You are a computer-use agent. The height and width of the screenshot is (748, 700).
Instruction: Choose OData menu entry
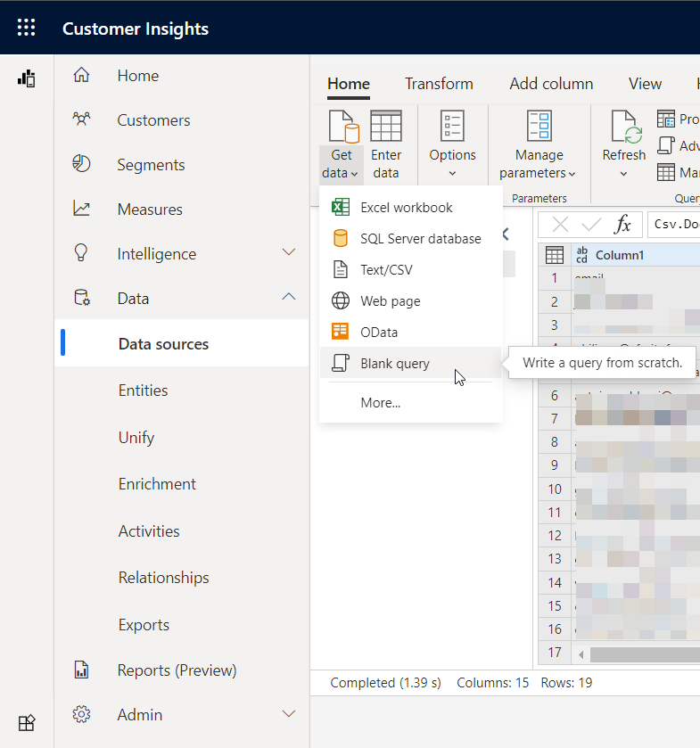(x=411, y=332)
